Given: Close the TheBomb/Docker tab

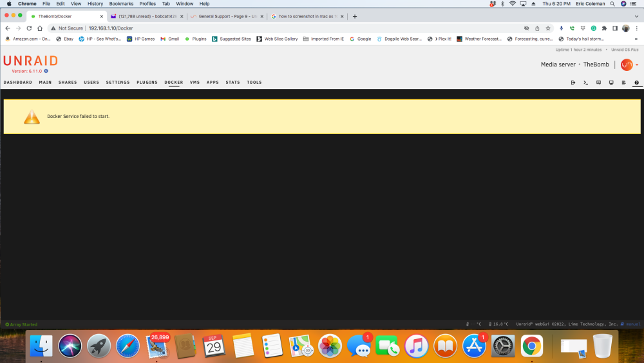Looking at the screenshot, I should pos(102,17).
